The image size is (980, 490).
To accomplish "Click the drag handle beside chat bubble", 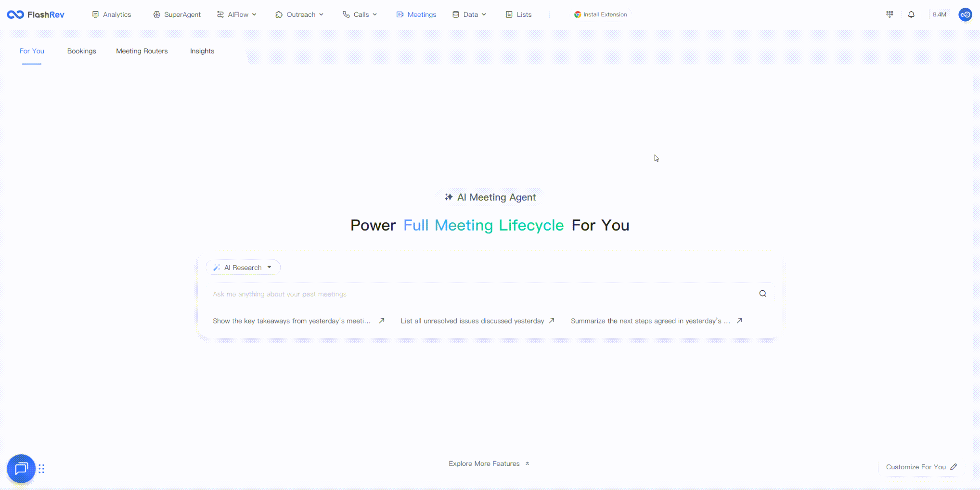I will [x=41, y=469].
